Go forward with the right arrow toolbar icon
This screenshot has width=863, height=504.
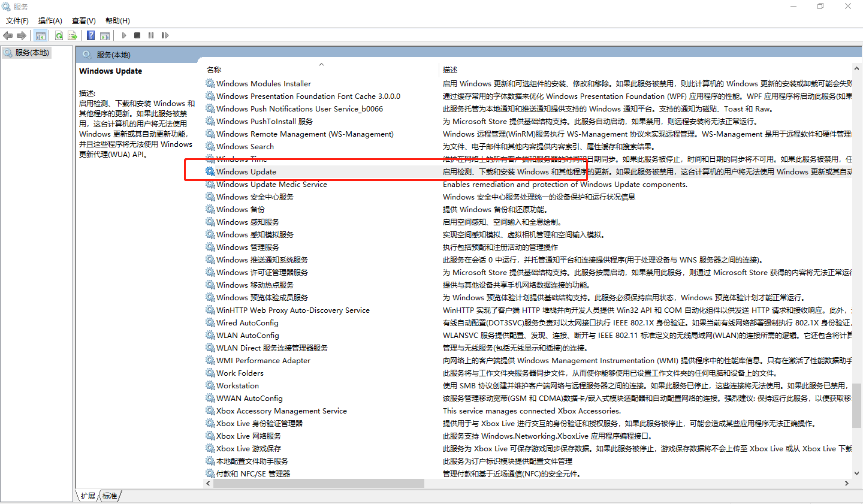point(22,35)
